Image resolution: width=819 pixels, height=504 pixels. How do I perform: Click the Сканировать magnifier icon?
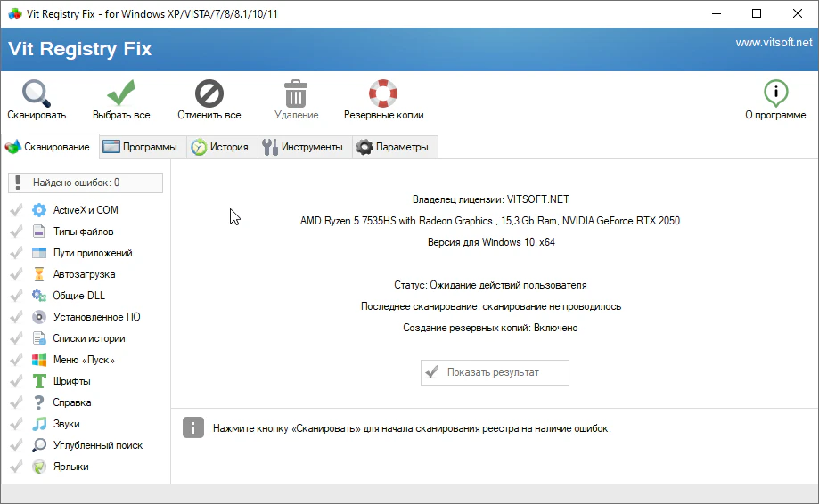tap(37, 93)
